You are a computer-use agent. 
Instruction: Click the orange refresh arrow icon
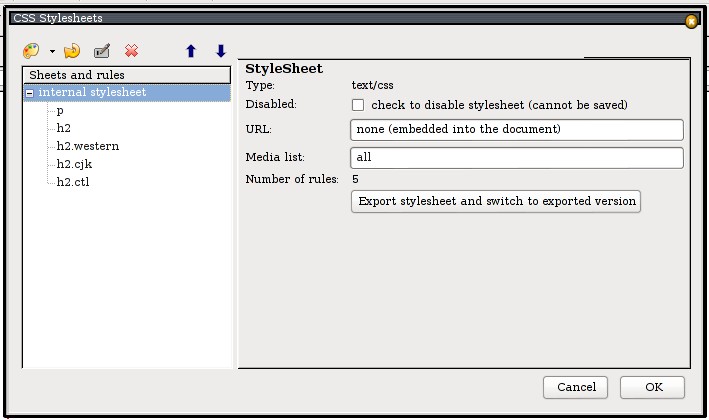click(x=71, y=51)
